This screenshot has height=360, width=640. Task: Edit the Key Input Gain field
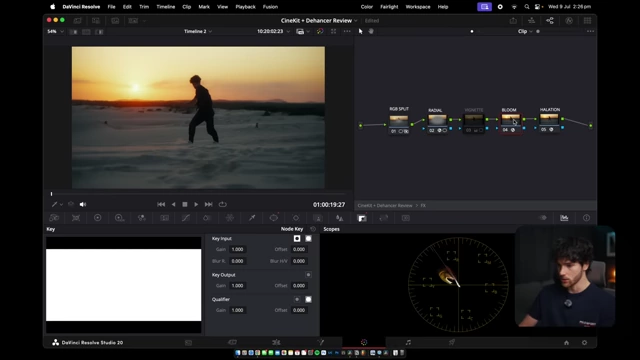[238, 249]
